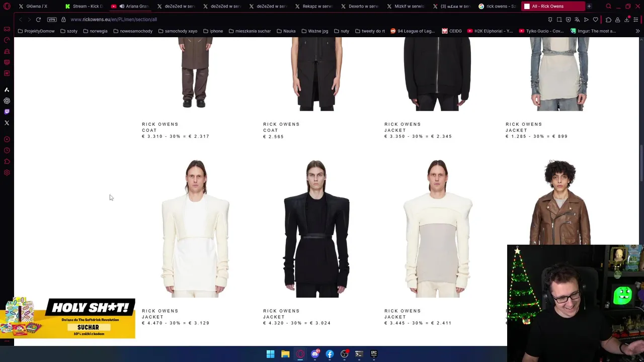Click the heart bookmark icon in toolbar
The width and height of the screenshot is (644, 362).
pyautogui.click(x=596, y=20)
